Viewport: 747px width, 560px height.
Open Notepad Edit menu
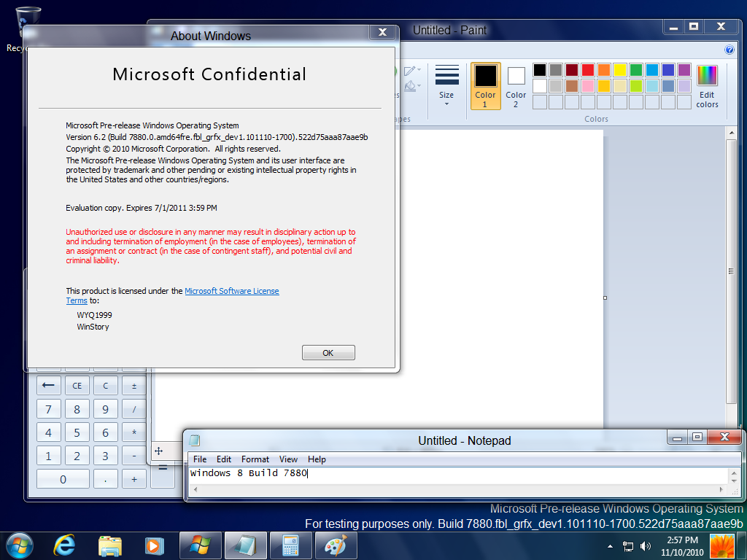tap(224, 459)
